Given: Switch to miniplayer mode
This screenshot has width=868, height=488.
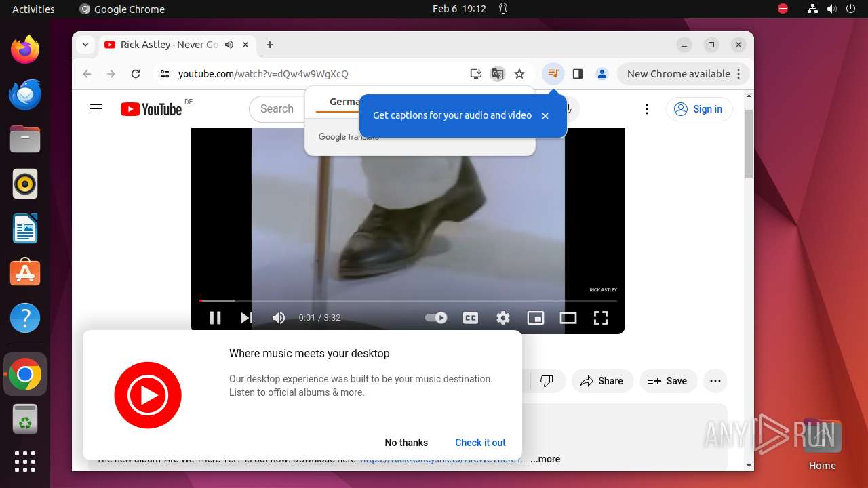Looking at the screenshot, I should tap(536, 318).
